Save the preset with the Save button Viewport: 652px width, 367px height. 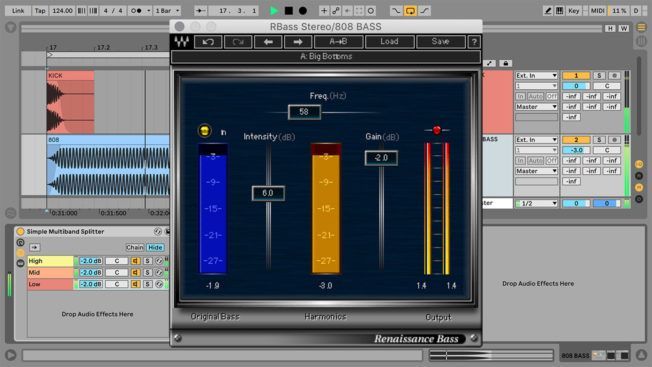pos(440,42)
